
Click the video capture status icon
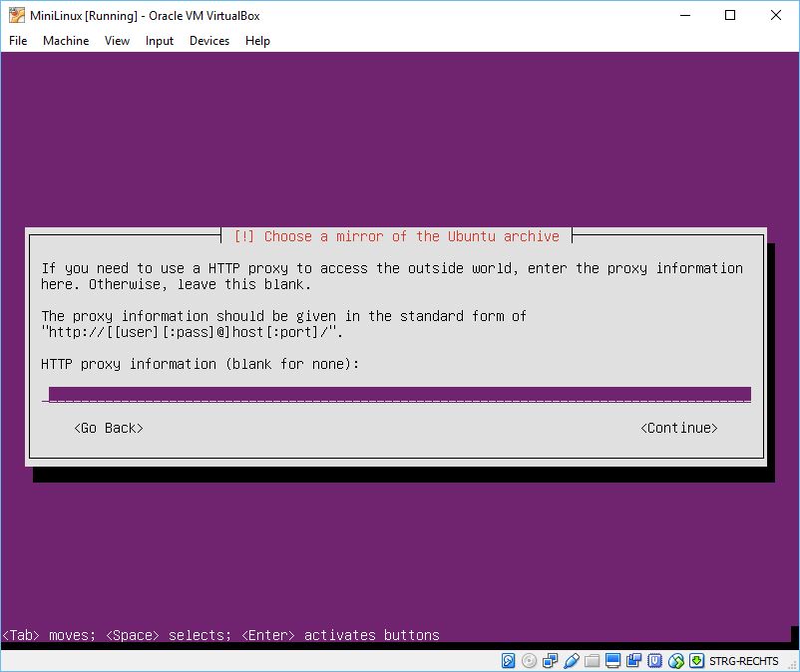633,661
